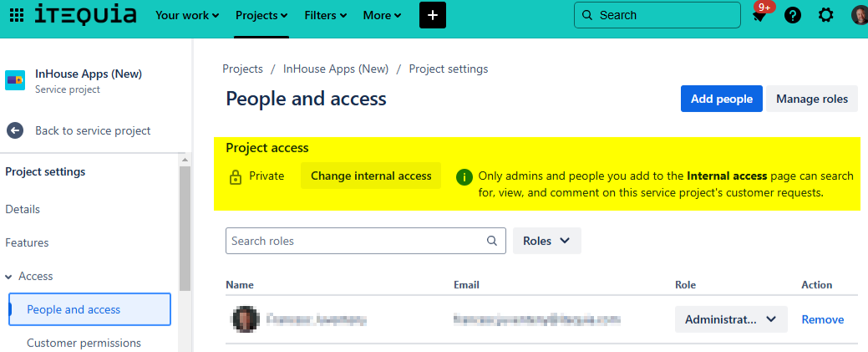Open the user profile avatar
Viewport: 868px width, 352px height.
click(860, 16)
